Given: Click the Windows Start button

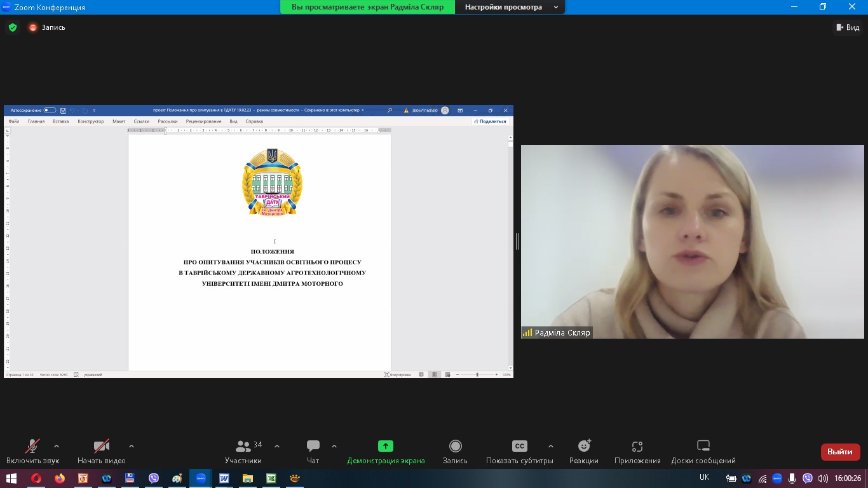Looking at the screenshot, I should (11, 478).
